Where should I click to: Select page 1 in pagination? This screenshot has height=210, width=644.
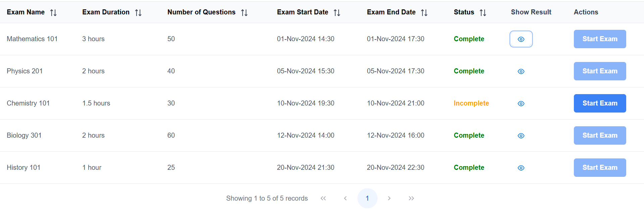pyautogui.click(x=367, y=198)
